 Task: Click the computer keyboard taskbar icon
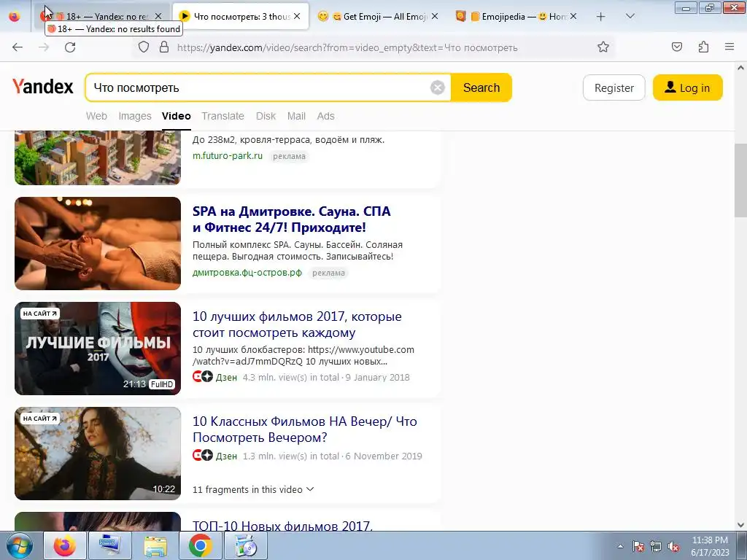click(110, 545)
